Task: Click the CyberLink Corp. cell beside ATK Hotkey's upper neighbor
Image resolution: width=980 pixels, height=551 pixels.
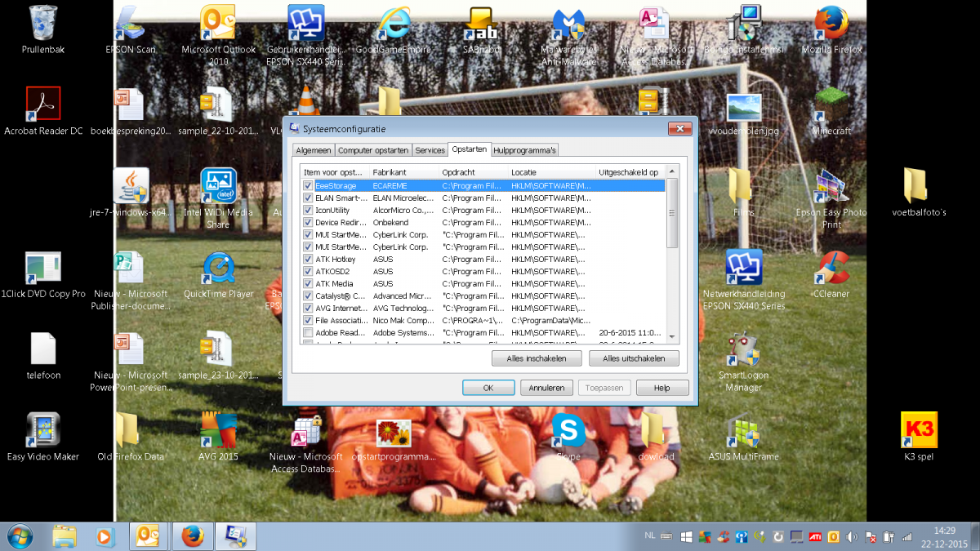Action: coord(401,247)
